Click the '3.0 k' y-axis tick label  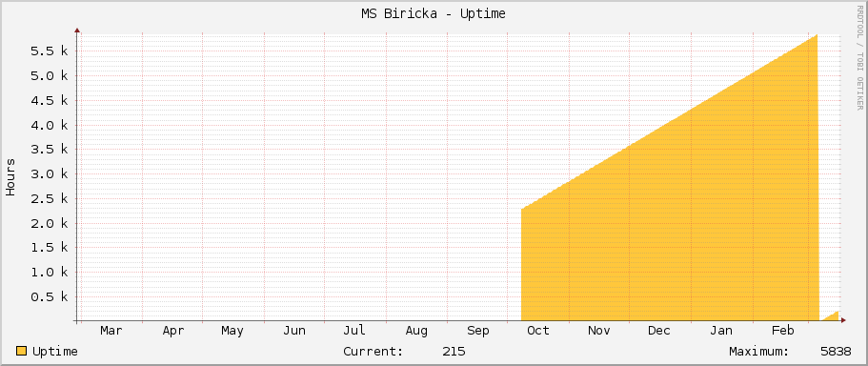click(x=50, y=173)
